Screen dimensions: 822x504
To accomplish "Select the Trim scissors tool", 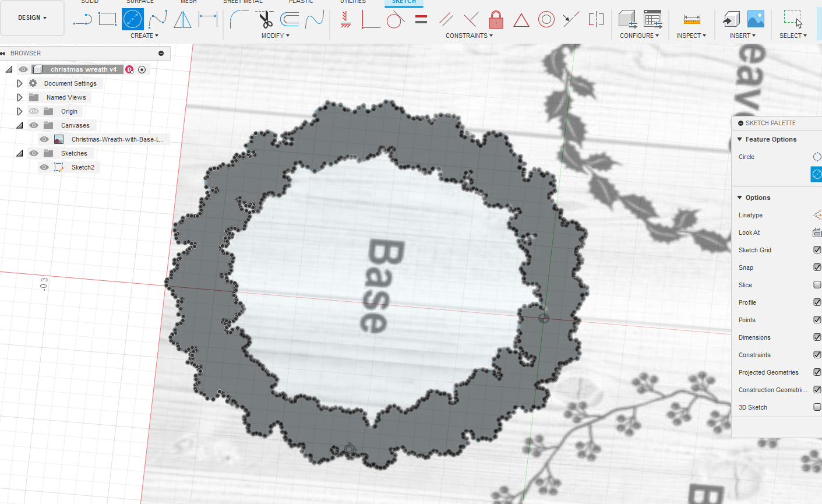I will (x=266, y=19).
